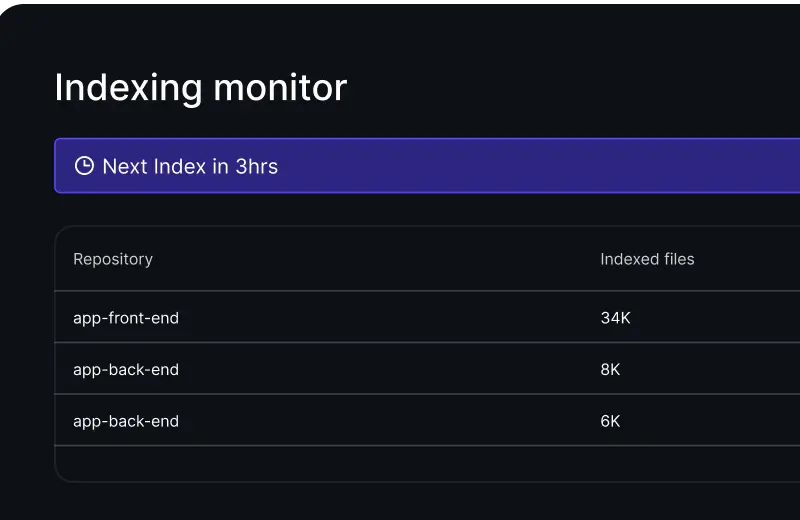Click the word 'Indexing' in the title

pos(124,88)
